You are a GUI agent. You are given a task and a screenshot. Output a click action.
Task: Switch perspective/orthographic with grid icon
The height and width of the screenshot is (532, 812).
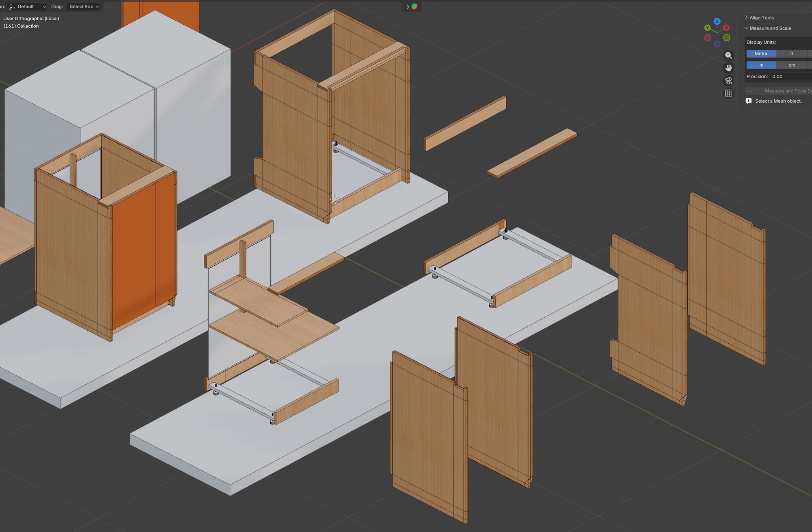(x=728, y=93)
